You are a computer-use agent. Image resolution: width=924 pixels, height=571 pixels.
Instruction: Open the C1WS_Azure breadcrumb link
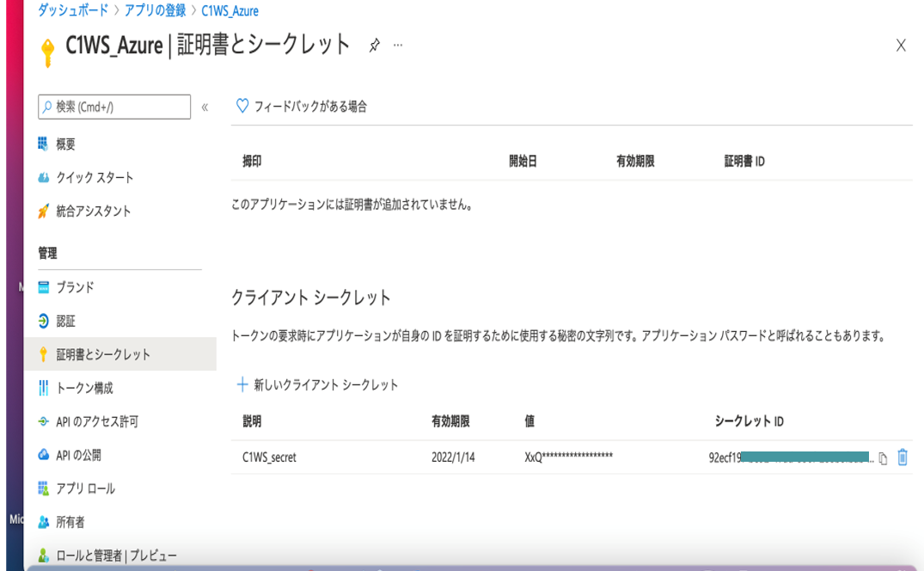[x=229, y=10]
